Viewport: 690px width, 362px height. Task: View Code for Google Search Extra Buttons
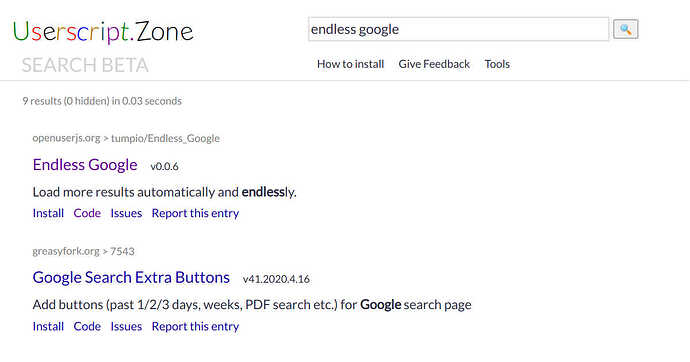coord(87,326)
